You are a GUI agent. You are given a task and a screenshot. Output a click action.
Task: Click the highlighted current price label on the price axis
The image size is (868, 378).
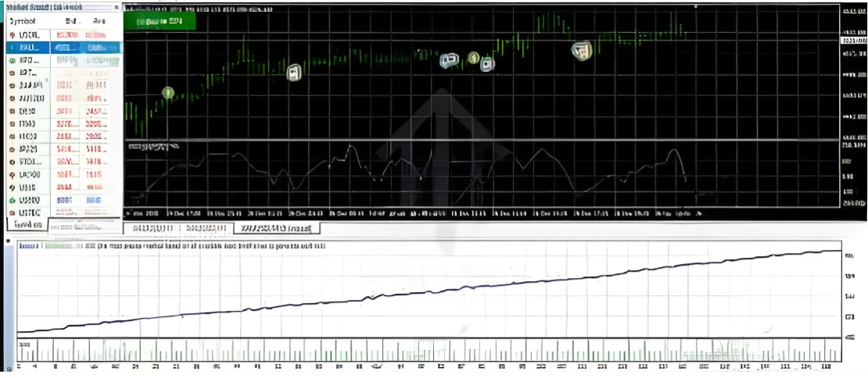(x=854, y=41)
